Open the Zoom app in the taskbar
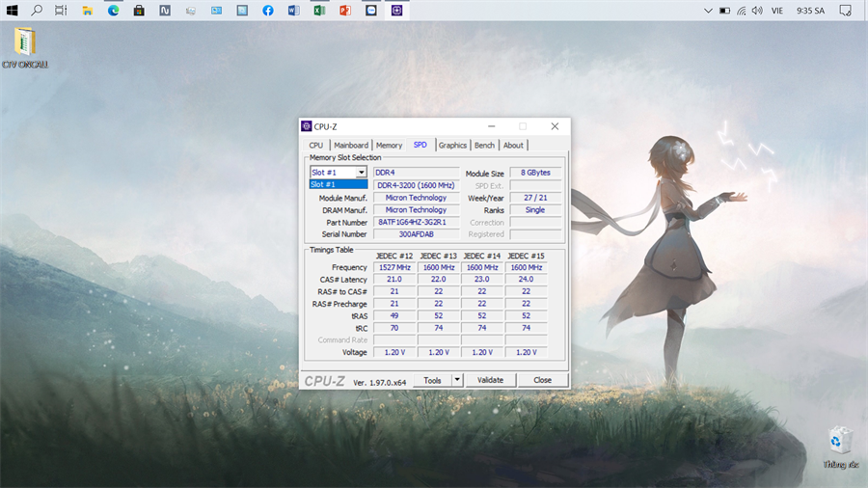 371,11
